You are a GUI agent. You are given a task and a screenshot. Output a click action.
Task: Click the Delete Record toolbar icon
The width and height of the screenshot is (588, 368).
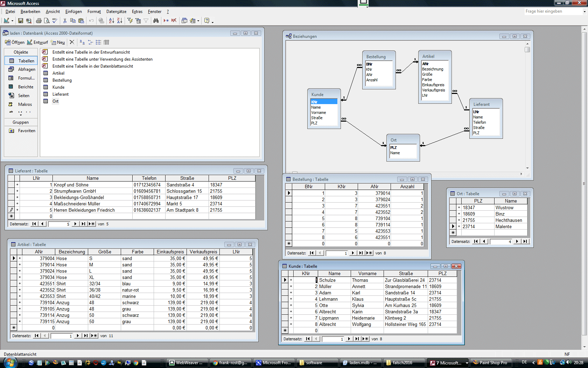tap(174, 21)
